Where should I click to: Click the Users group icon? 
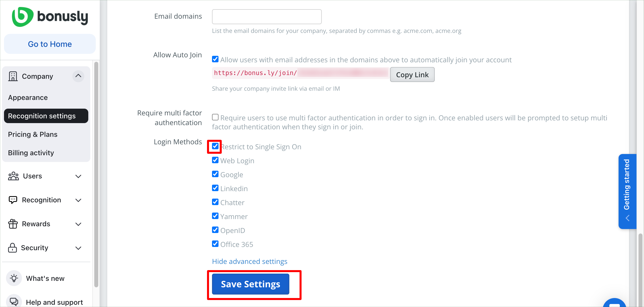[x=13, y=176]
